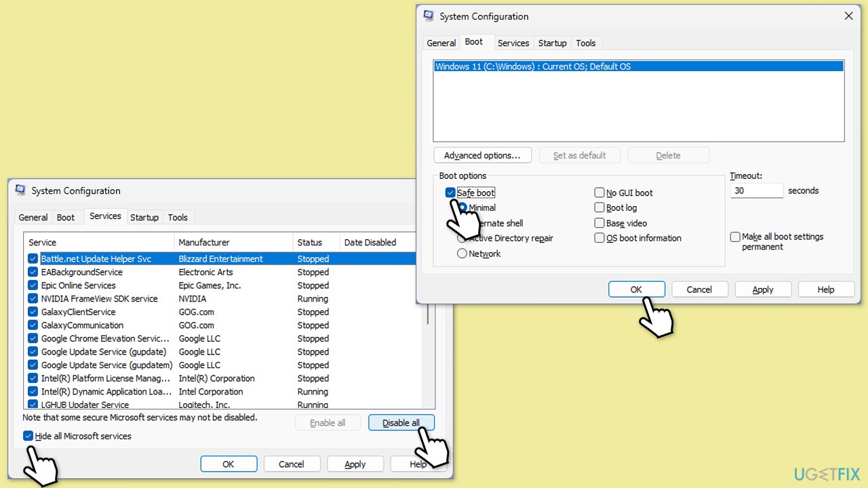Image resolution: width=868 pixels, height=488 pixels.
Task: Close the Boot System Configuration window
Action: pyautogui.click(x=848, y=16)
